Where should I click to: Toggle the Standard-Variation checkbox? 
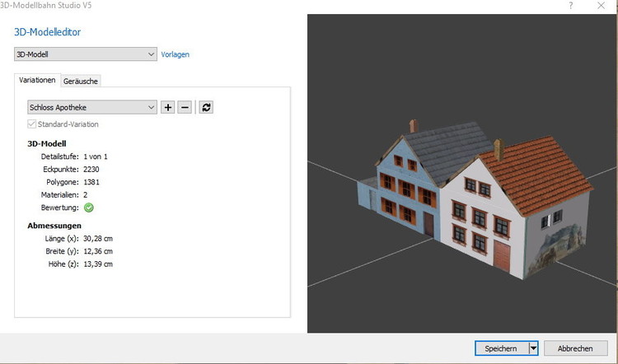coord(32,124)
